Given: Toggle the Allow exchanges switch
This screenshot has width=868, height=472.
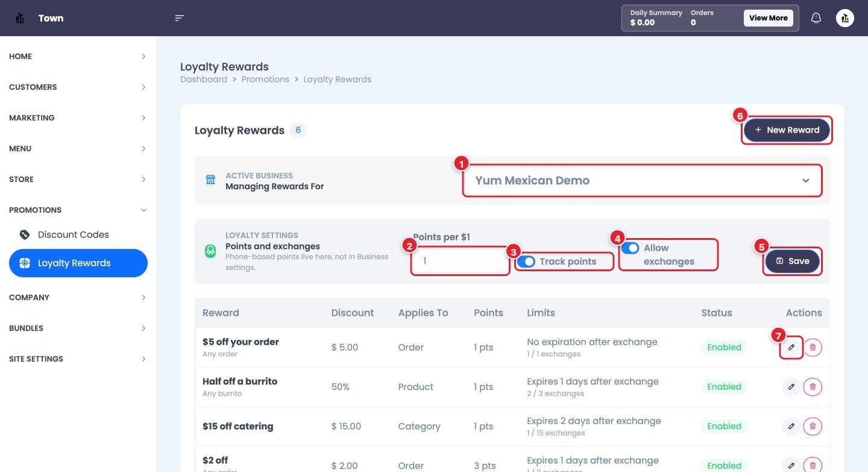Looking at the screenshot, I should click(631, 248).
